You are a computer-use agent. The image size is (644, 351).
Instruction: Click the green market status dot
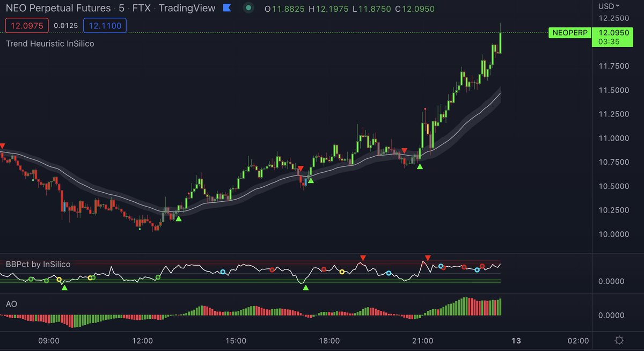click(248, 8)
